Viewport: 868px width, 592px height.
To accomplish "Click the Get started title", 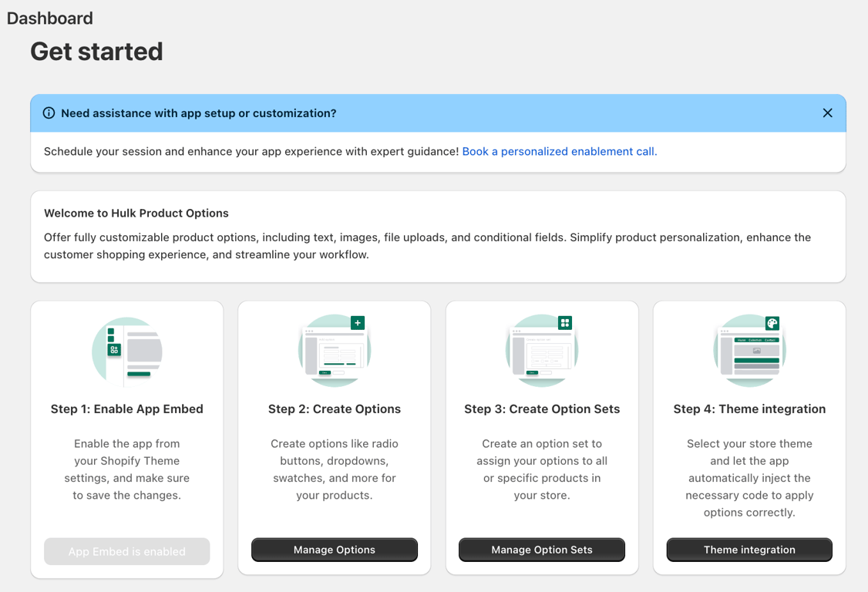I will pyautogui.click(x=96, y=52).
